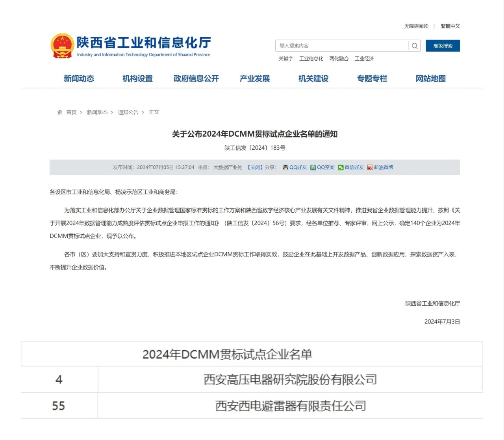The height and width of the screenshot is (440, 504).
Task: Open the 新闻动态 navigation menu
Action: (79, 79)
